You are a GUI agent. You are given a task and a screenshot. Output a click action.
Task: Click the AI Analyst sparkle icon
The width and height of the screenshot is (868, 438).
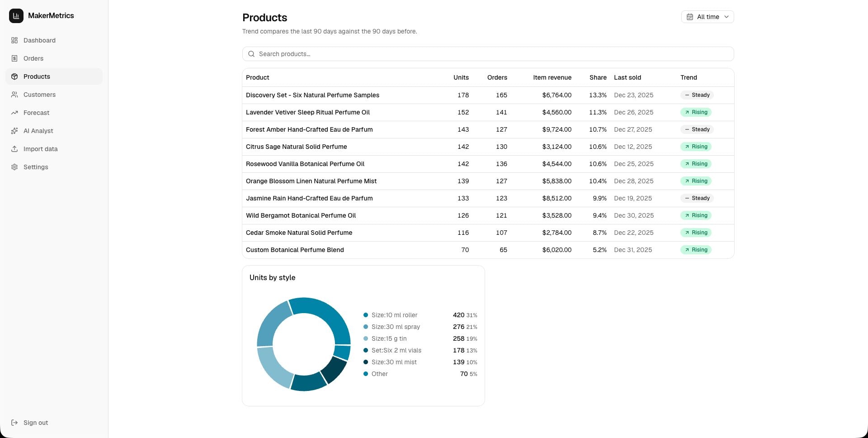(x=14, y=131)
